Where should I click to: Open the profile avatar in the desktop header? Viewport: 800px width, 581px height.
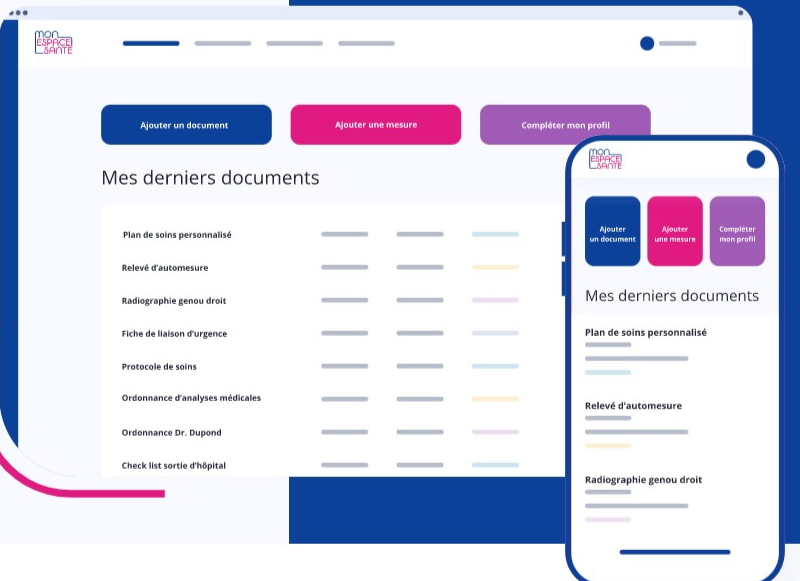click(x=647, y=43)
